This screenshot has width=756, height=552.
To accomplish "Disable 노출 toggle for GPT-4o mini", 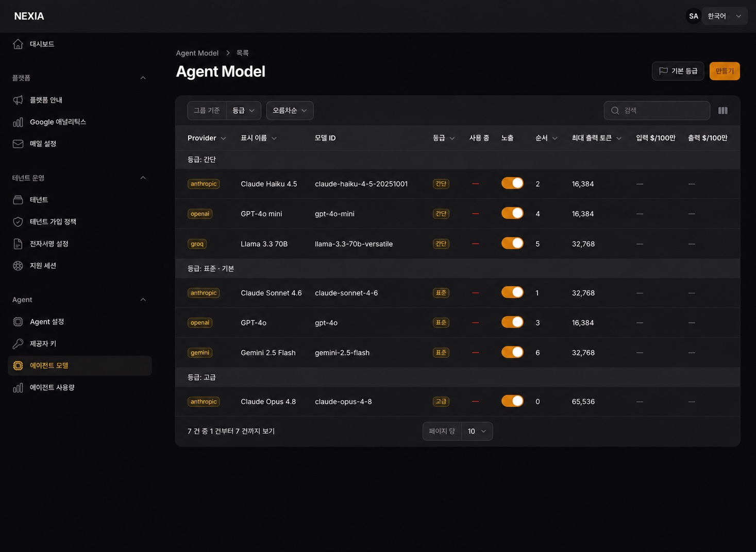I will point(512,213).
